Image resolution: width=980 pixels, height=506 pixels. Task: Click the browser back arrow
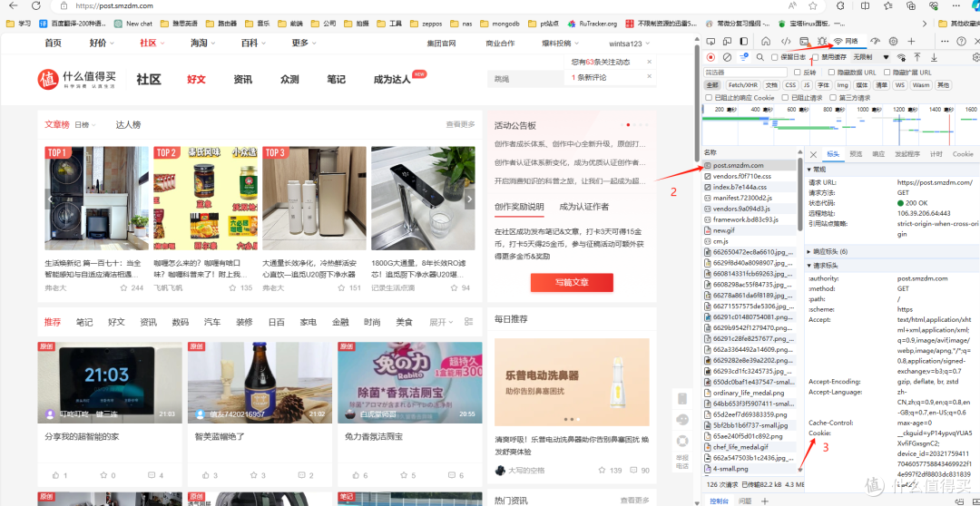[13, 5]
